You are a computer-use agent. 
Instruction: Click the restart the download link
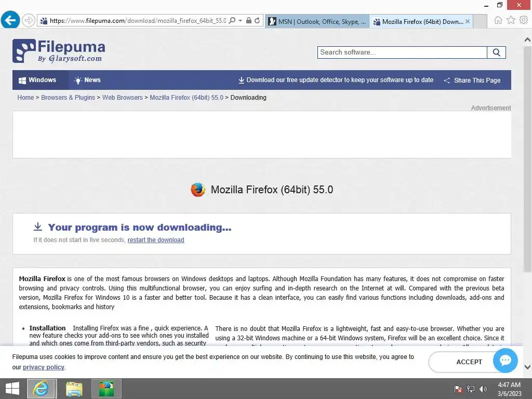pyautogui.click(x=156, y=240)
